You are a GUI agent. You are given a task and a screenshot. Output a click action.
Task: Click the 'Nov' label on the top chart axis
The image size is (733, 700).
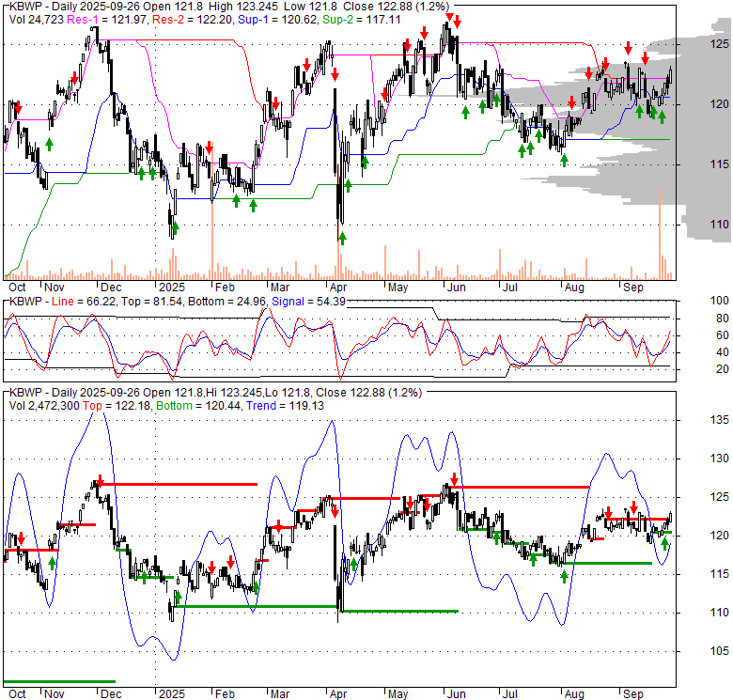pos(55,288)
